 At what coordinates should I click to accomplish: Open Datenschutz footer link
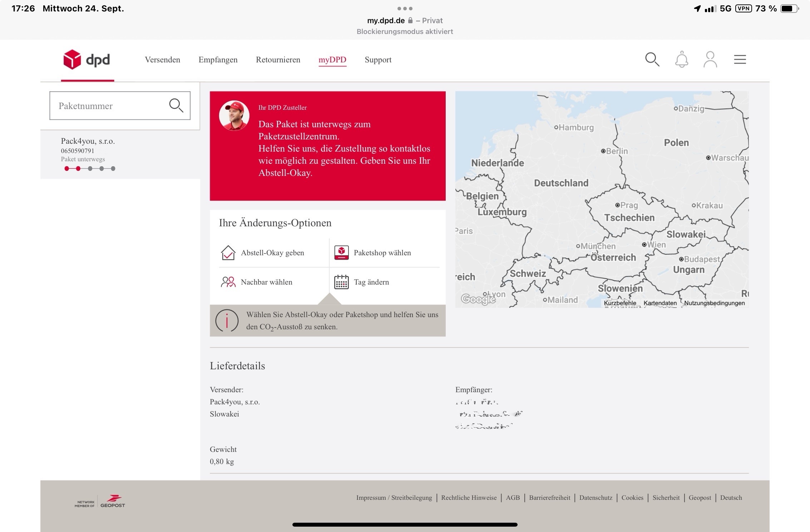tap(596, 498)
